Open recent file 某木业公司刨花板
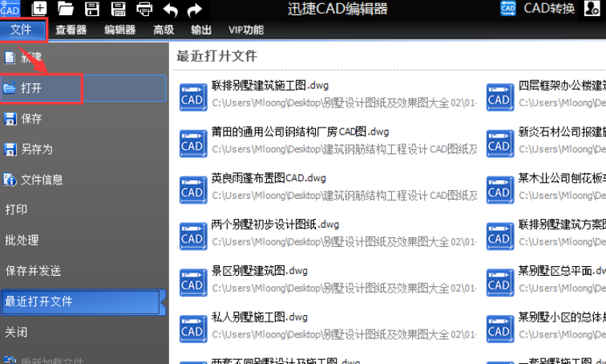Viewport: 606px width, 364px height. pyautogui.click(x=562, y=178)
